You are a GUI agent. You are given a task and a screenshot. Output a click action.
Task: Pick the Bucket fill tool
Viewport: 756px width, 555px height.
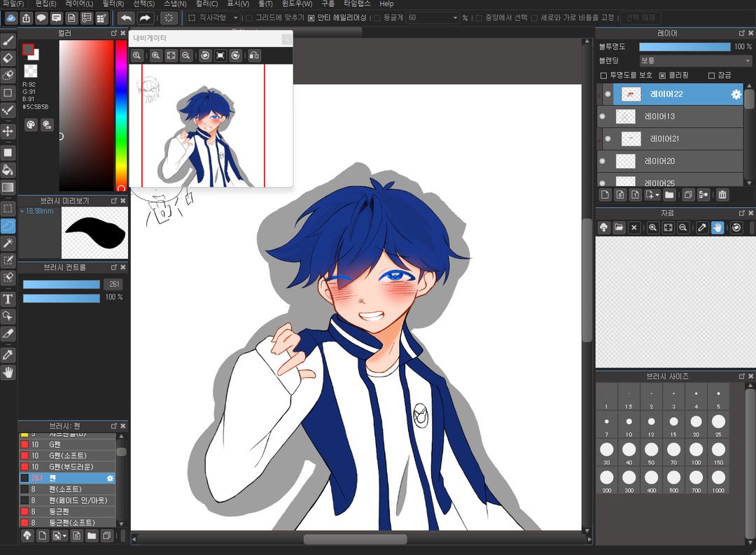pyautogui.click(x=8, y=170)
